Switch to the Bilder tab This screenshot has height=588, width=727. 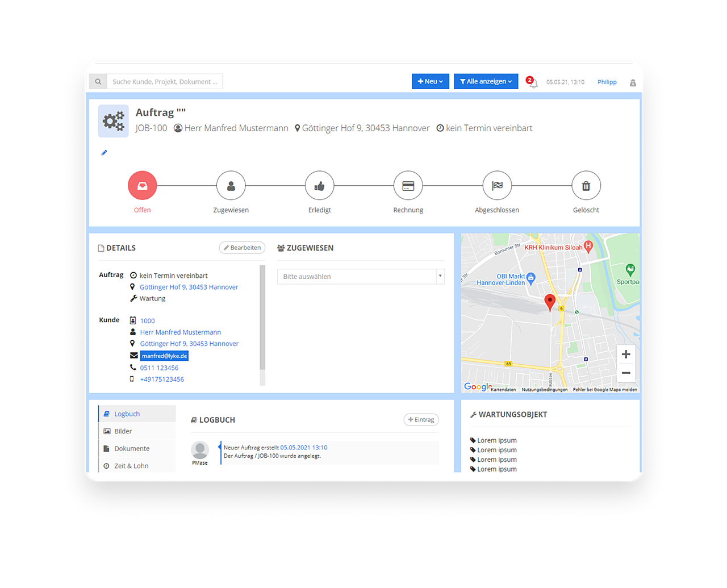123,431
